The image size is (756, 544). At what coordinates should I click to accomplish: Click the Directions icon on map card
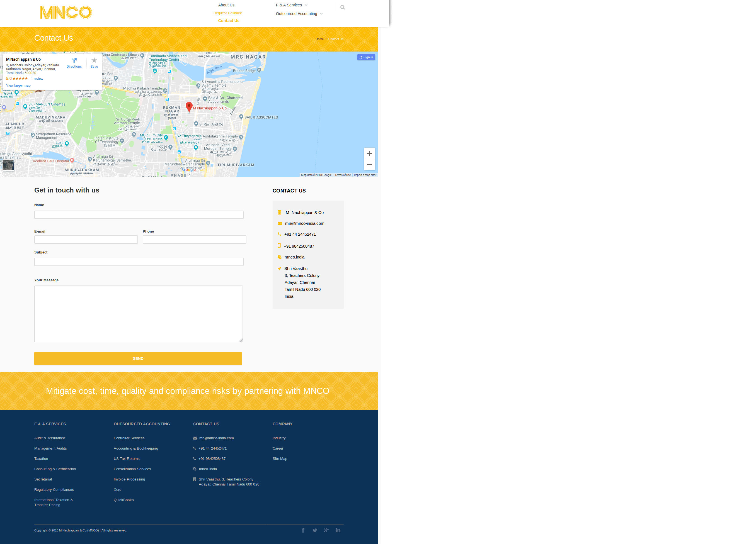click(74, 61)
